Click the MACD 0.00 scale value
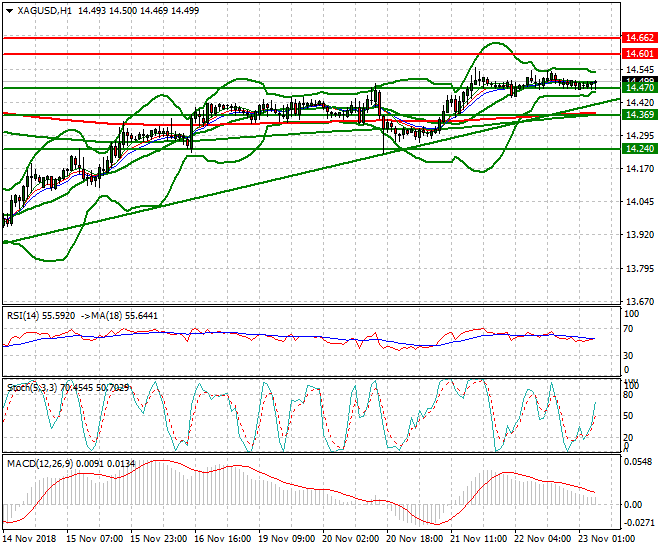 tap(632, 505)
